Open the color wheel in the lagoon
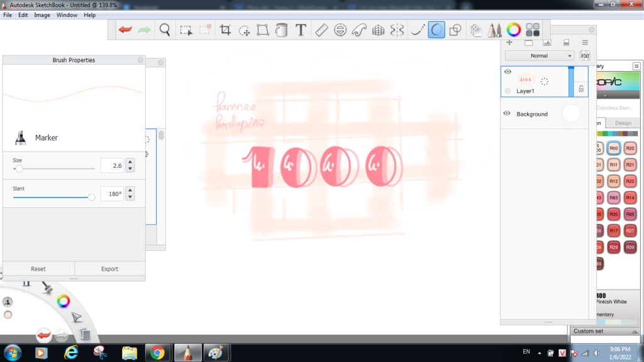This screenshot has height=362, width=644. 64,301
